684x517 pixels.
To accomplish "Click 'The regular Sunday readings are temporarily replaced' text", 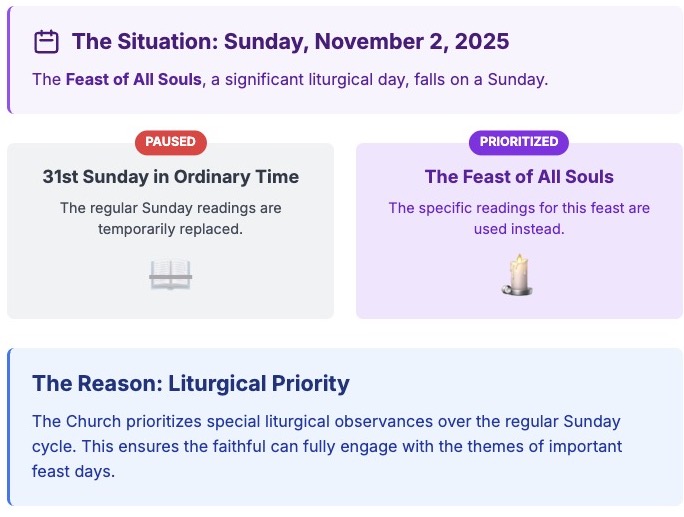I will 170,219.
